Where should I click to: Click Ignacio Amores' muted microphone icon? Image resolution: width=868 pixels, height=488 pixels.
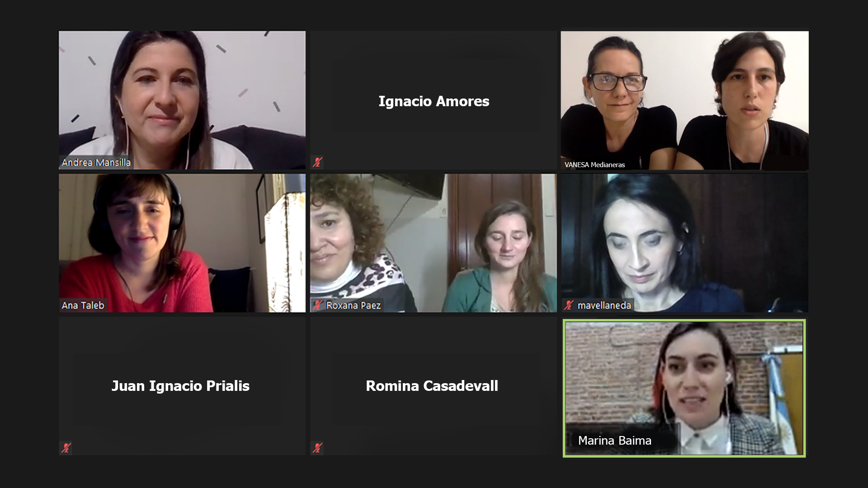317,162
